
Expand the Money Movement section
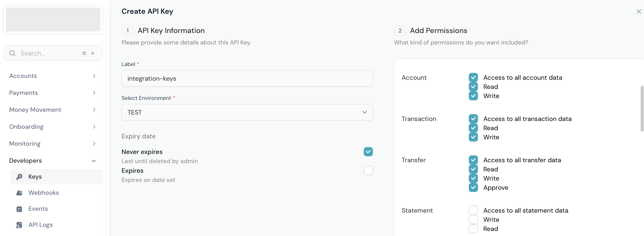[x=53, y=110]
